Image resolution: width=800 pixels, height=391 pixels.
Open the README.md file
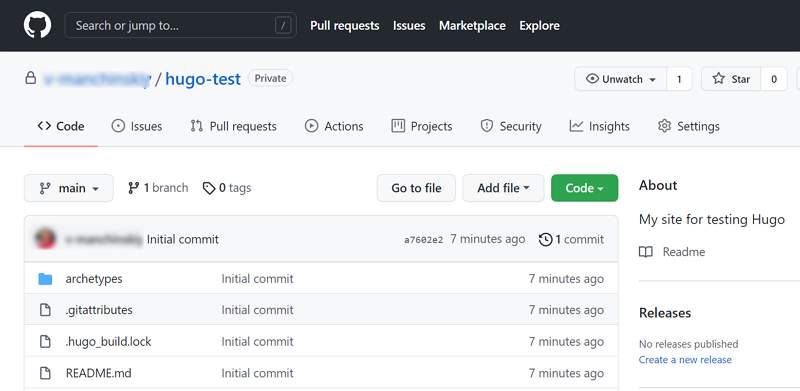pyautogui.click(x=98, y=373)
